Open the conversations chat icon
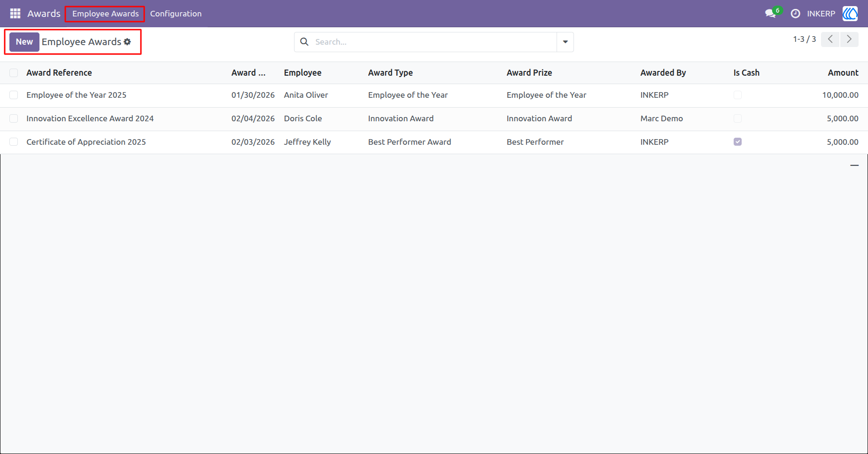 (770, 14)
